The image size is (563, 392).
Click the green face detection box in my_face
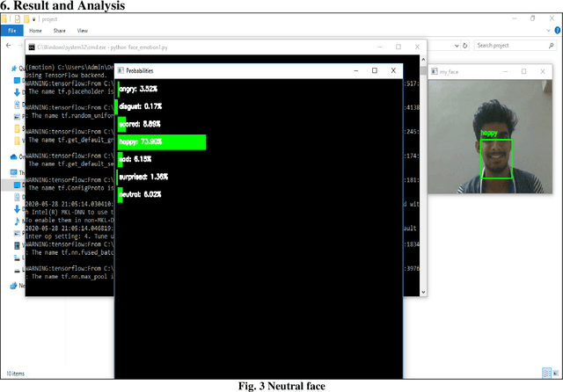click(x=496, y=159)
